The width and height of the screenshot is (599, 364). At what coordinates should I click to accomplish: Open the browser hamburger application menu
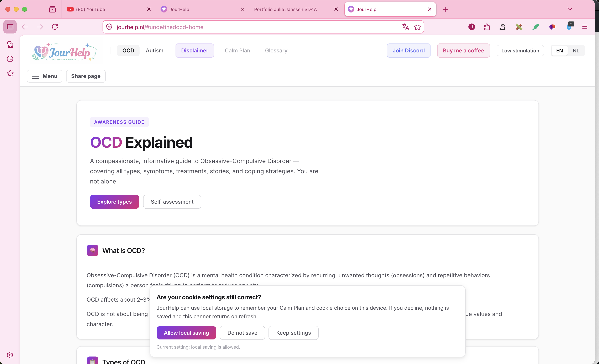click(x=585, y=27)
